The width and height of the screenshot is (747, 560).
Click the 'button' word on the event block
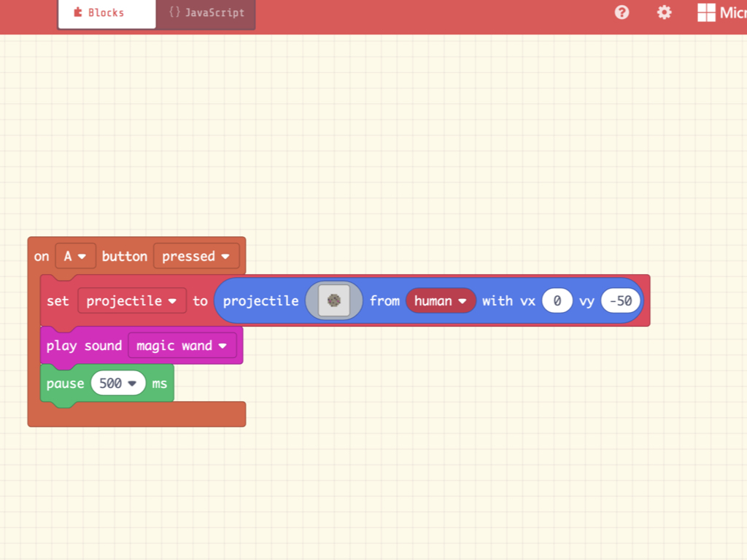pyautogui.click(x=124, y=256)
